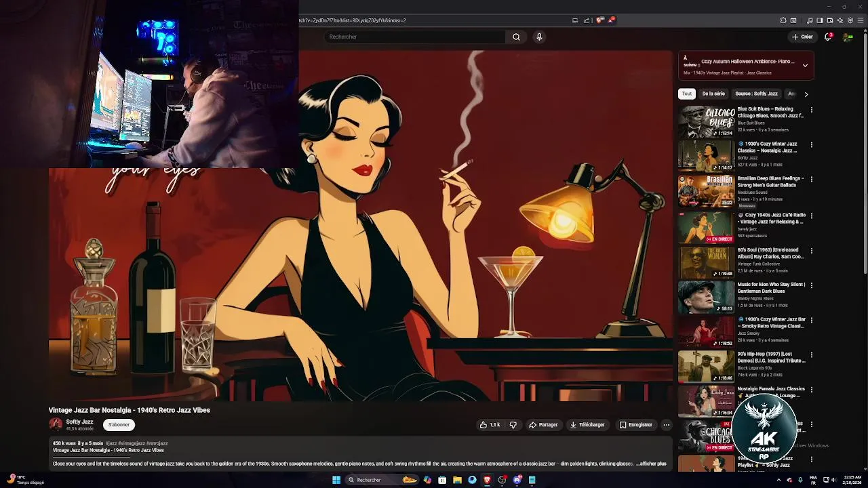Image resolution: width=868 pixels, height=488 pixels.
Task: Click the #retrojazz hashtag link
Action: [x=157, y=443]
